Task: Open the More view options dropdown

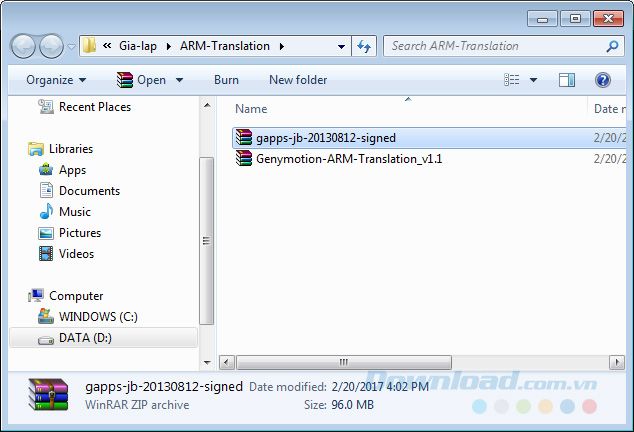Action: point(533,80)
